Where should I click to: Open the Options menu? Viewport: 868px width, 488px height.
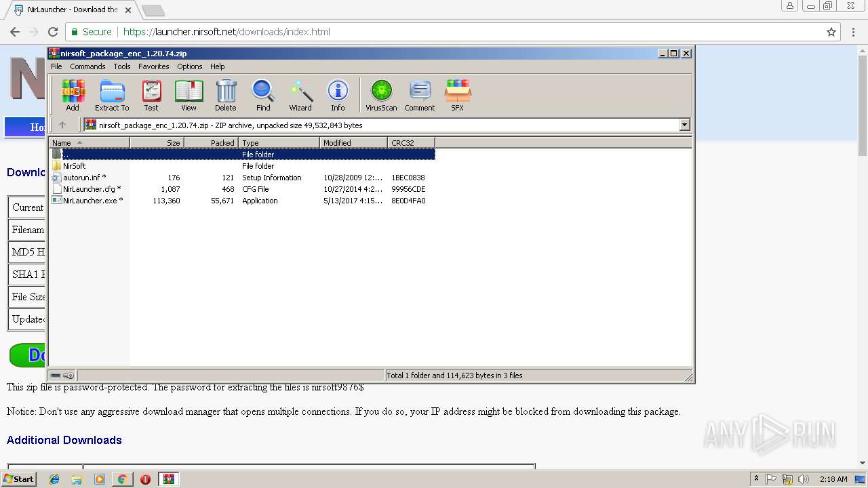[x=190, y=66]
